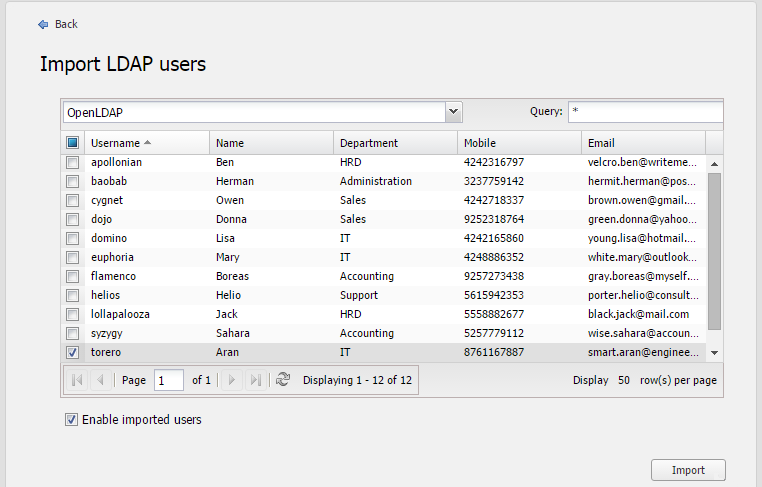The height and width of the screenshot is (487, 762).
Task: Click the Back link
Action: point(66,24)
